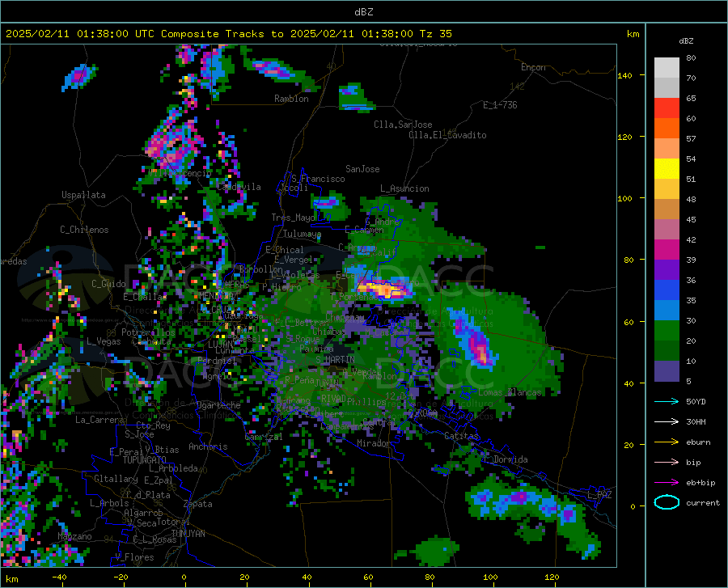Image resolution: width=728 pixels, height=588 pixels.
Task: Click the '140' tick on the vertical axis
Action: coord(624,75)
